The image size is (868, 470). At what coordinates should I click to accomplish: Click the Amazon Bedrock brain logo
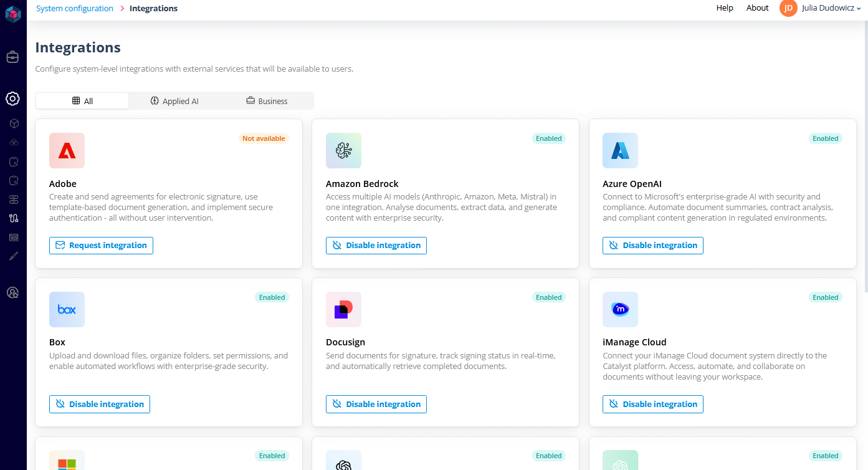pos(343,150)
